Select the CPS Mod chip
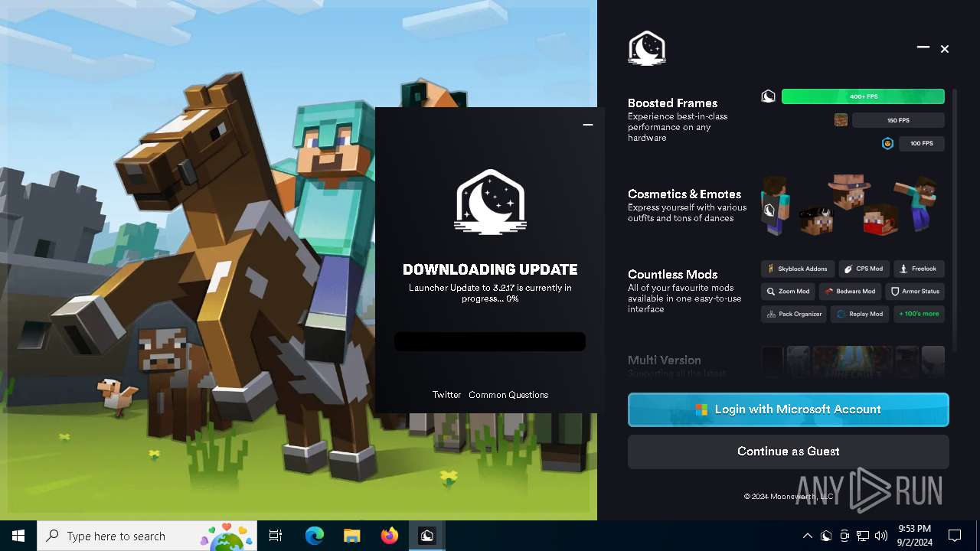The height and width of the screenshot is (551, 980). point(864,269)
